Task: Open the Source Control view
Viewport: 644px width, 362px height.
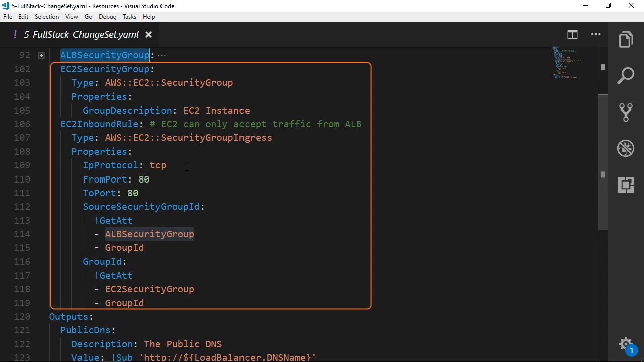Action: point(626,112)
